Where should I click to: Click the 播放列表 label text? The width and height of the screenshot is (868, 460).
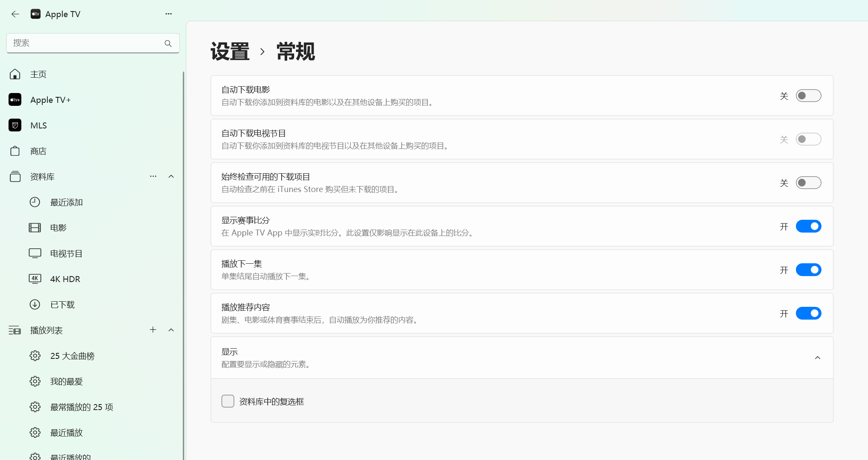pyautogui.click(x=47, y=330)
